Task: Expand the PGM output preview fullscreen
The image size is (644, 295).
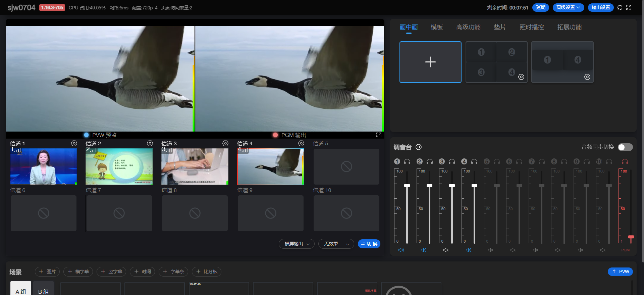Action: 379,135
